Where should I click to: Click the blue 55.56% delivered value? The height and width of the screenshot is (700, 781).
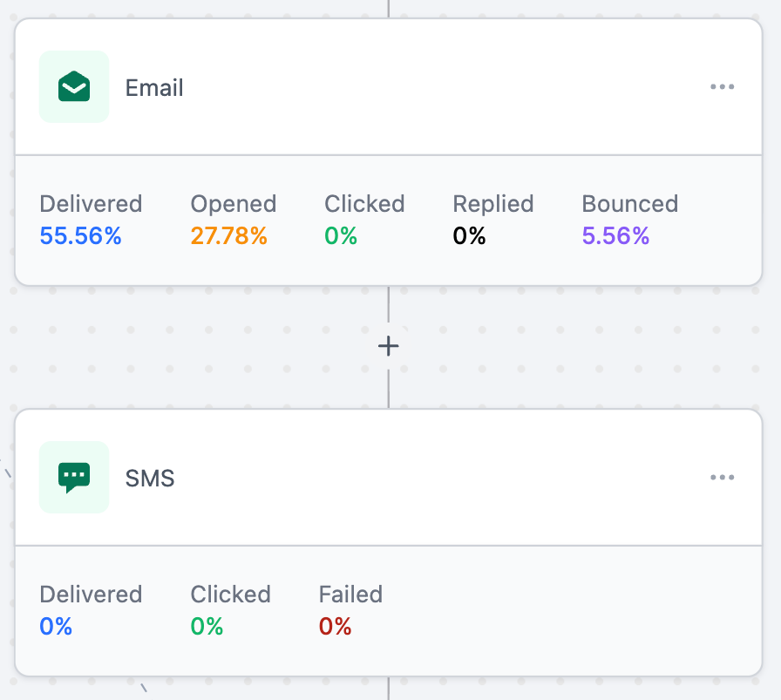(80, 235)
